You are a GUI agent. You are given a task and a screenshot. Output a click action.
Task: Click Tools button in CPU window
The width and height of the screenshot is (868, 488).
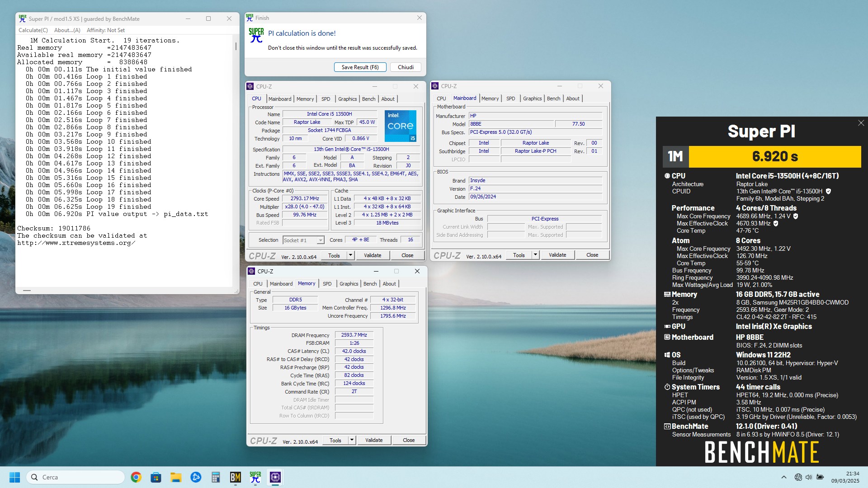tap(334, 255)
